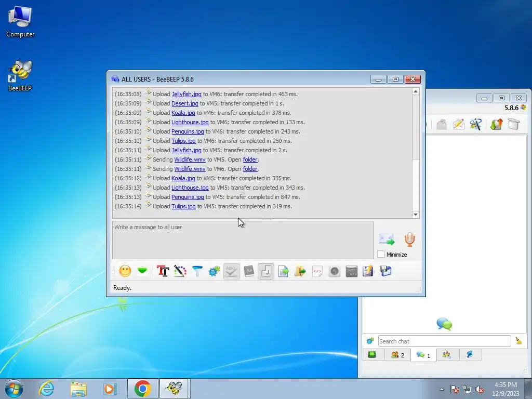Viewport: 532px width, 399px height.
Task: Click in the Search chat field
Action: [444, 341]
